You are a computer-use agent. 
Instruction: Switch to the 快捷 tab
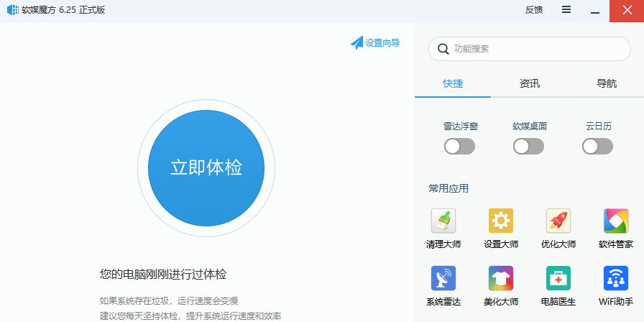tap(453, 84)
